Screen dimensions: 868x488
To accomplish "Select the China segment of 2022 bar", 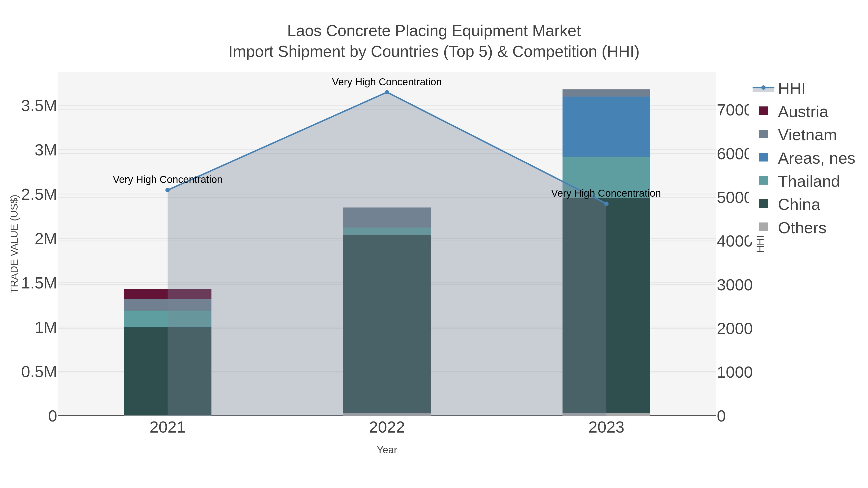I will click(387, 324).
